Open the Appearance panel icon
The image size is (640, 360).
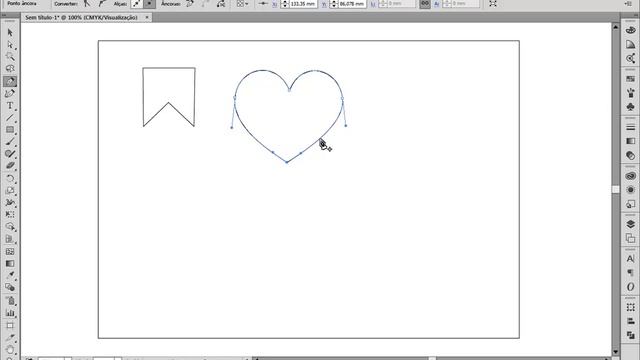(631, 190)
